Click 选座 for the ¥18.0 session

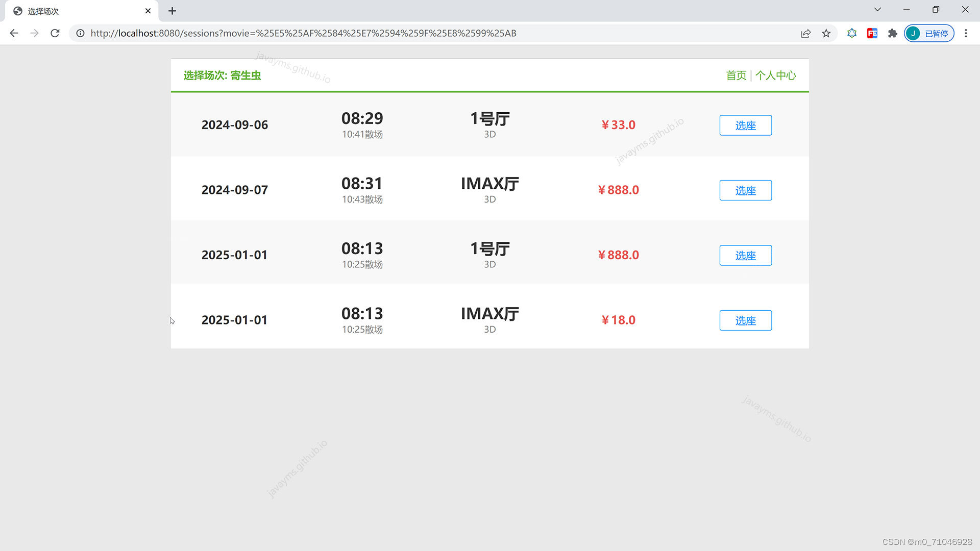click(x=745, y=320)
